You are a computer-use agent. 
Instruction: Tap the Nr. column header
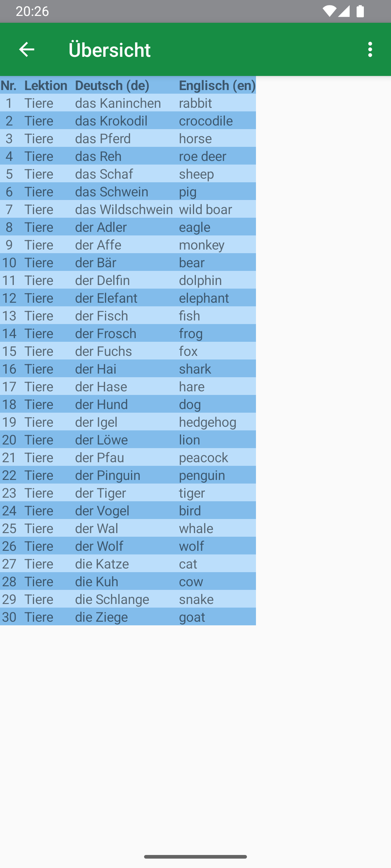(x=9, y=85)
